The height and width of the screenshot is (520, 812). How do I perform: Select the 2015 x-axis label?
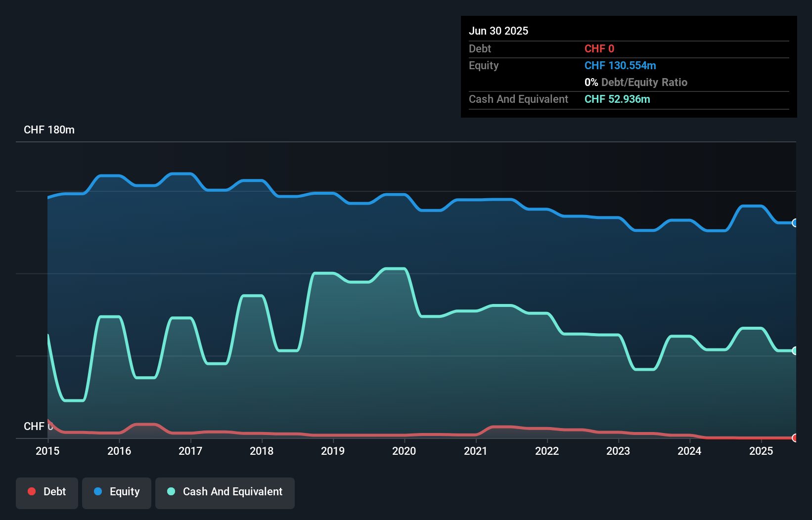coord(47,451)
